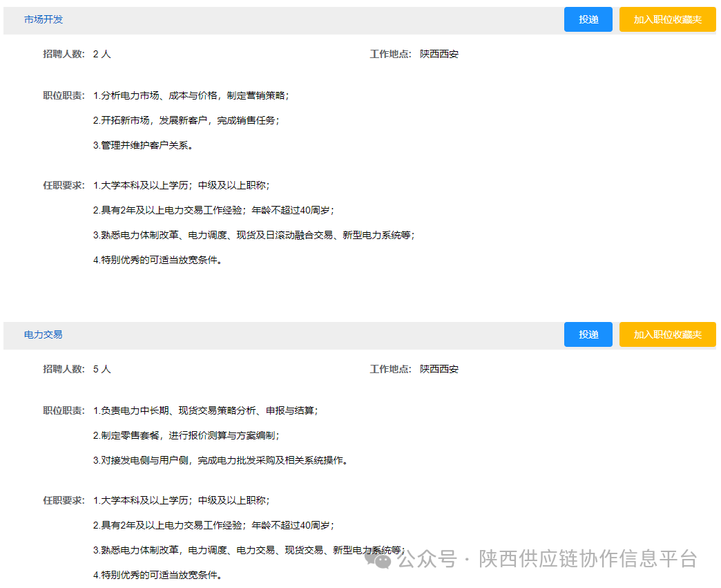Viewport: 721px width, 588px height.
Task: Click the 陕西西安 work location under 电力交易
Action: pos(439,369)
